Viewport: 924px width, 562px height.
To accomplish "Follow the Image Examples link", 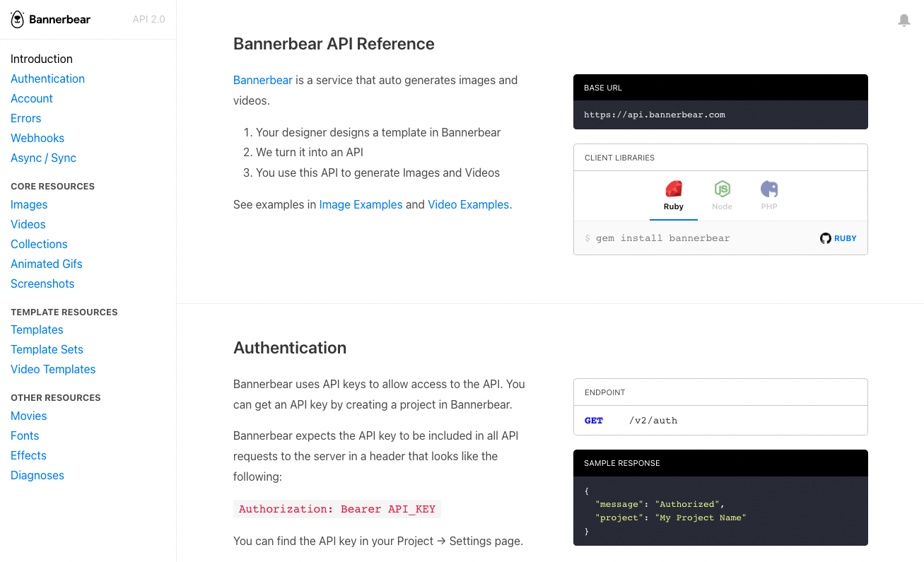I will tap(361, 205).
